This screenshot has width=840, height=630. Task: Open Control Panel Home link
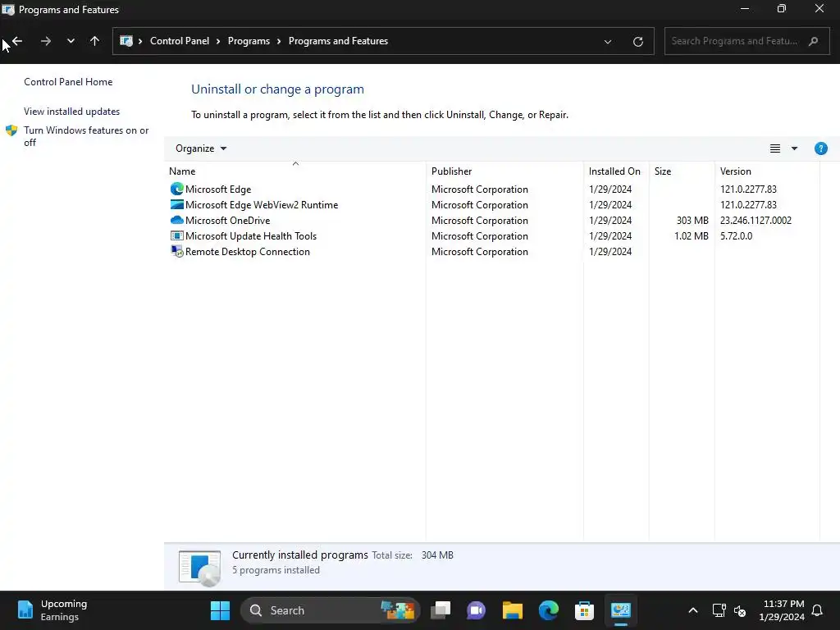(68, 82)
